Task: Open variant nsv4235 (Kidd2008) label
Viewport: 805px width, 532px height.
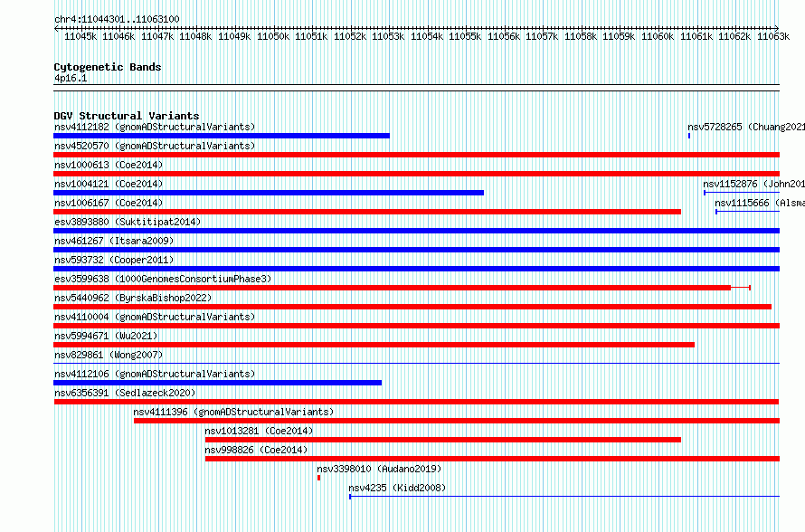Action: pyautogui.click(x=397, y=488)
